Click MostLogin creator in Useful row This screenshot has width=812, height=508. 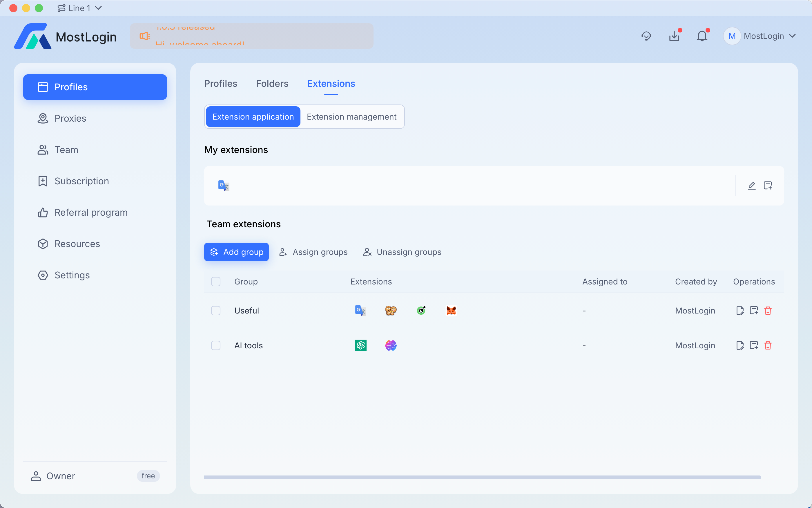tap(695, 310)
